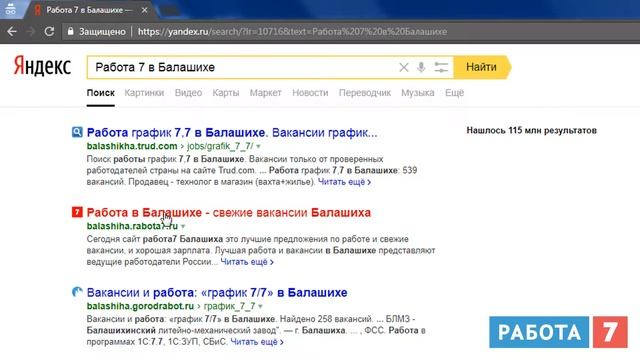Image resolution: width=640 pixels, height=360 pixels.
Task: Clear the search query with X icon
Action: (x=403, y=67)
